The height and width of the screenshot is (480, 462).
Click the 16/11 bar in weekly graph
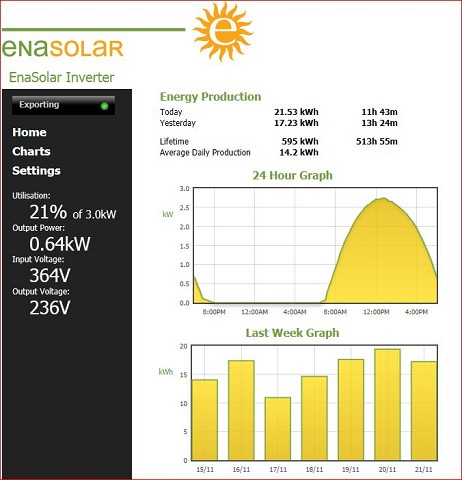[x=241, y=410]
